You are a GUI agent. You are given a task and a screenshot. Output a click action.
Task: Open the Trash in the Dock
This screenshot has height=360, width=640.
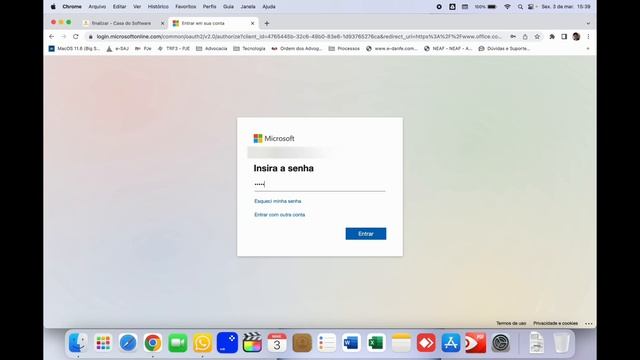pos(562,343)
